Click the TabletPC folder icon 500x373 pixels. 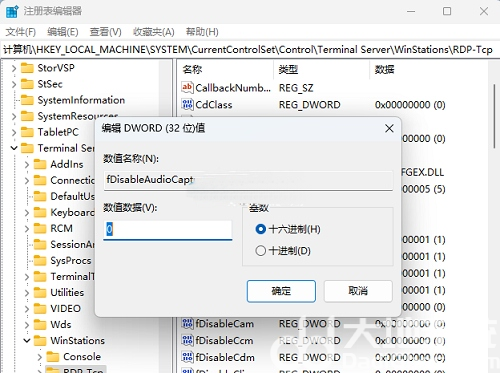[x=27, y=132]
